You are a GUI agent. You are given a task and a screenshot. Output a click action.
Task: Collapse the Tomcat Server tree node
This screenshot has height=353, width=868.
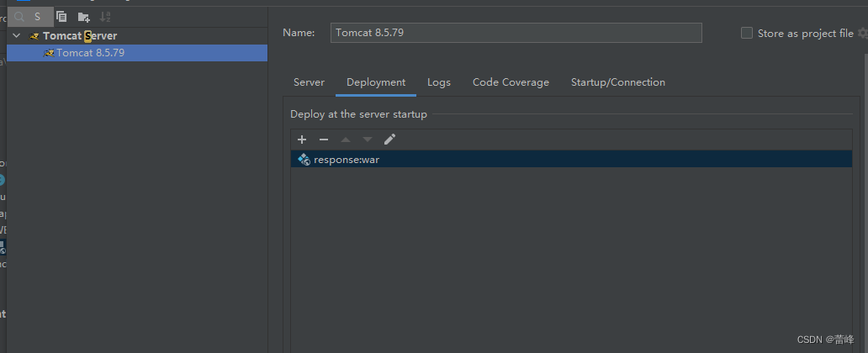click(x=17, y=36)
